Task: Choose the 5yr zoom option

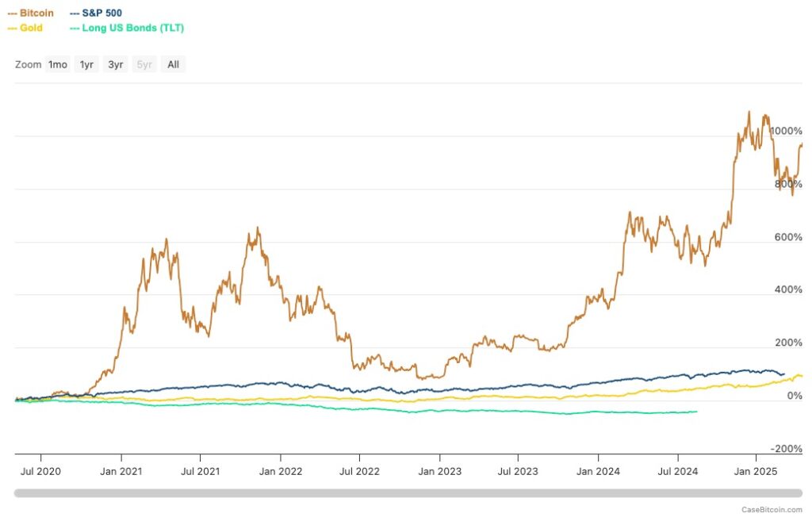Action: [144, 65]
